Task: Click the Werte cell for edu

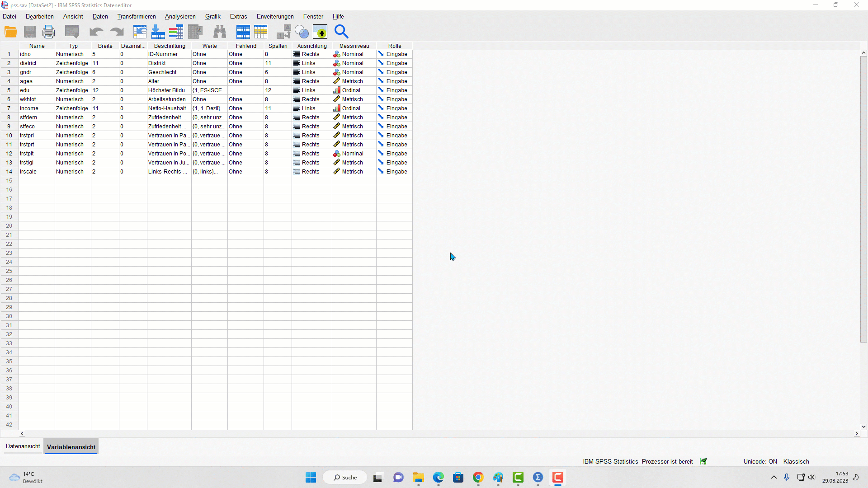Action: (209, 90)
